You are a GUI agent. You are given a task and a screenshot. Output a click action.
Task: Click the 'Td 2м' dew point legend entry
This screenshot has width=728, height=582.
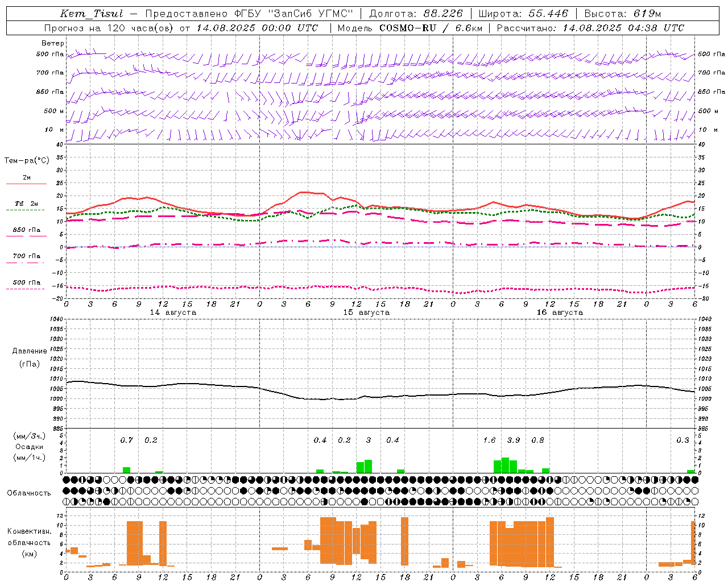click(26, 203)
